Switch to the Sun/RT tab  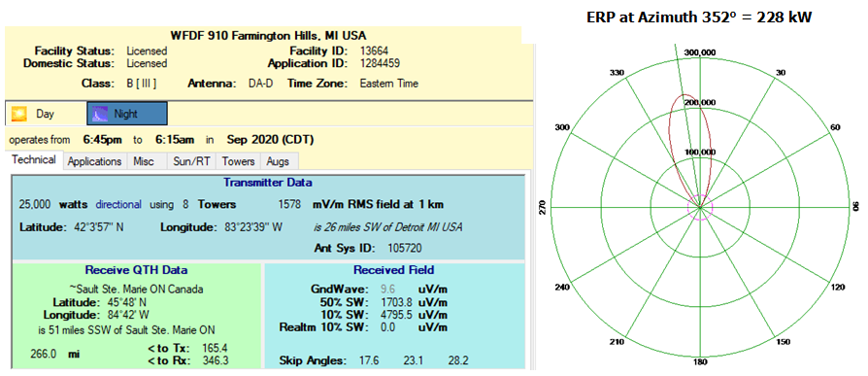tap(191, 161)
